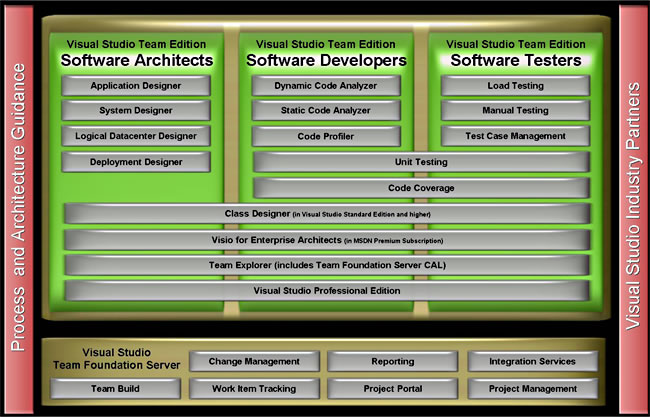
Task: Click the Unit Testing bar
Action: coord(421,162)
